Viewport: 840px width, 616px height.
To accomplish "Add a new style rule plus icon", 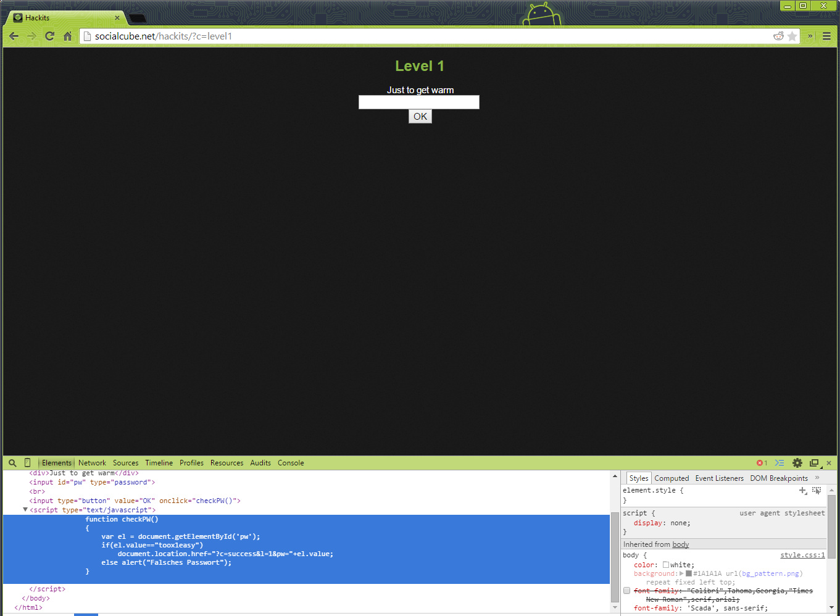I will (803, 491).
